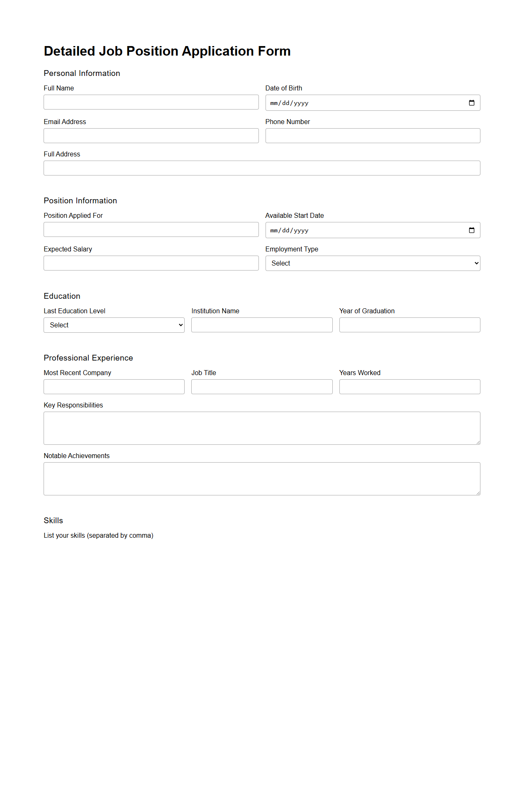Screen dimensions: 524x812
Task: Click the Most Recent Company field
Action: coord(114,386)
